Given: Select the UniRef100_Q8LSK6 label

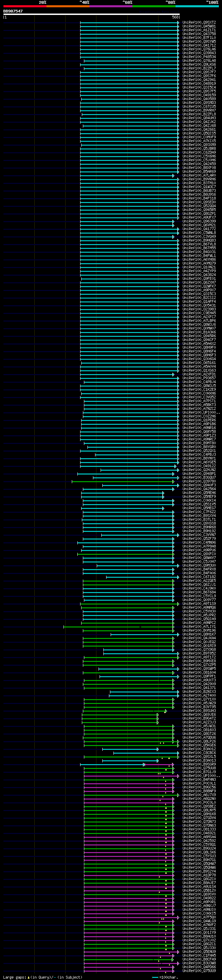Looking at the screenshot, I should [199, 852].
